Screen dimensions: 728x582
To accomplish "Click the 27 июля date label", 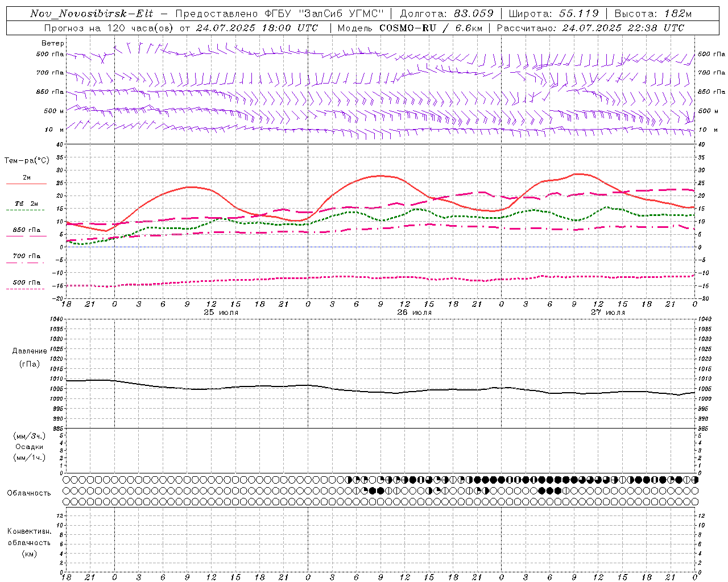I will tap(608, 313).
